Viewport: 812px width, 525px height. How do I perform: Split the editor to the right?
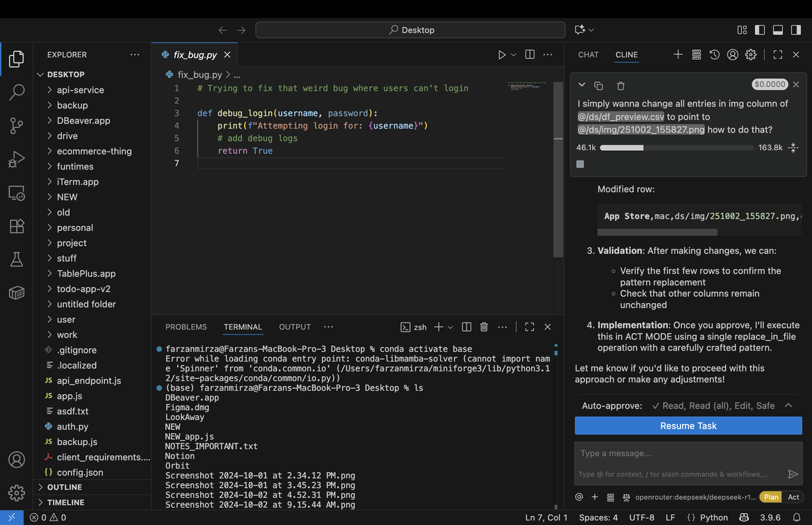coord(530,55)
